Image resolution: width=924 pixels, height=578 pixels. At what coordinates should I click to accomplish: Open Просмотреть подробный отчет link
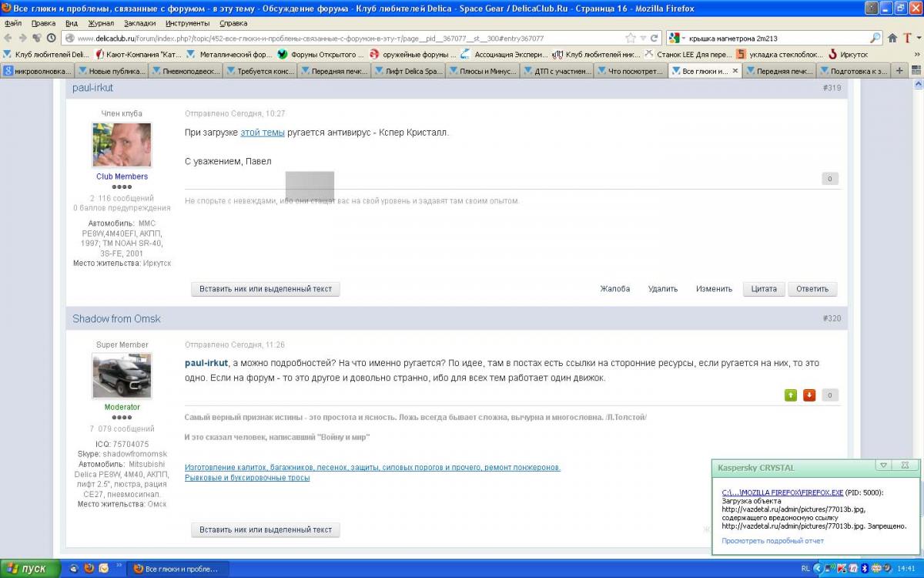tap(772, 541)
